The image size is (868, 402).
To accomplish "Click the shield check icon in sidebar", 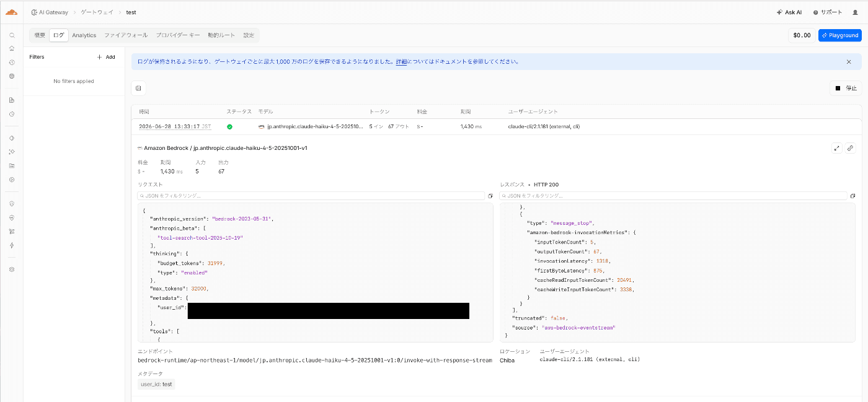I will tap(12, 217).
